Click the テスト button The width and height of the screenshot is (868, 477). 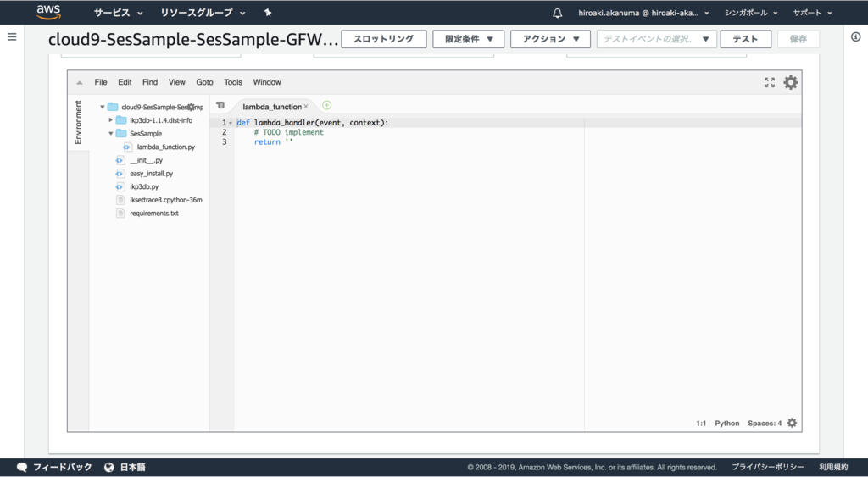tap(745, 39)
